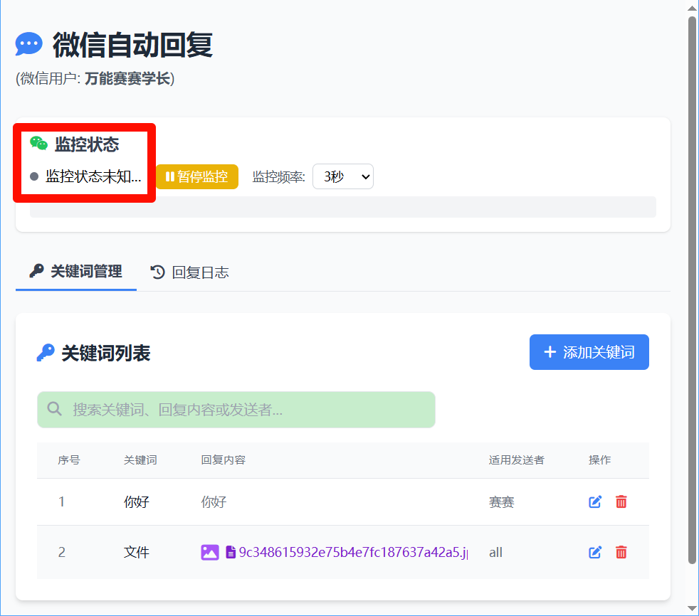Select the all sender cell

[495, 552]
